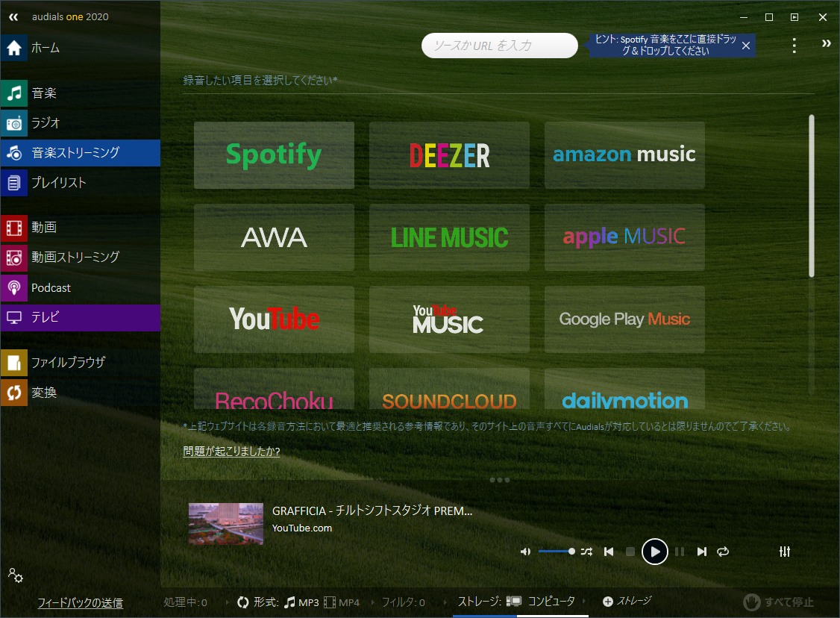The image size is (840, 618).
Task: Open the フィルタ:0 filter options
Action: coord(404,602)
